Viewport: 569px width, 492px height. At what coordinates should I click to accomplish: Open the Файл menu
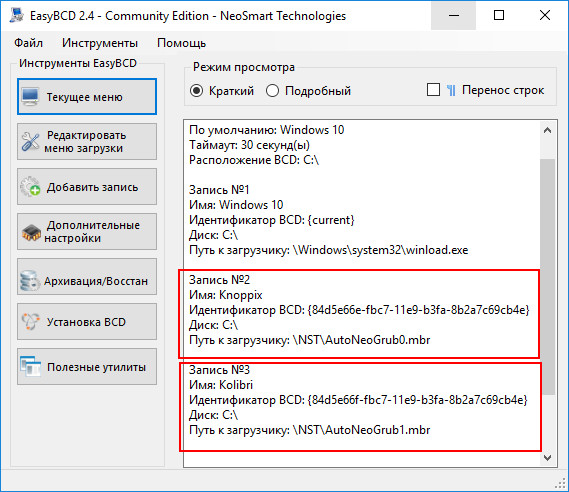click(x=28, y=43)
